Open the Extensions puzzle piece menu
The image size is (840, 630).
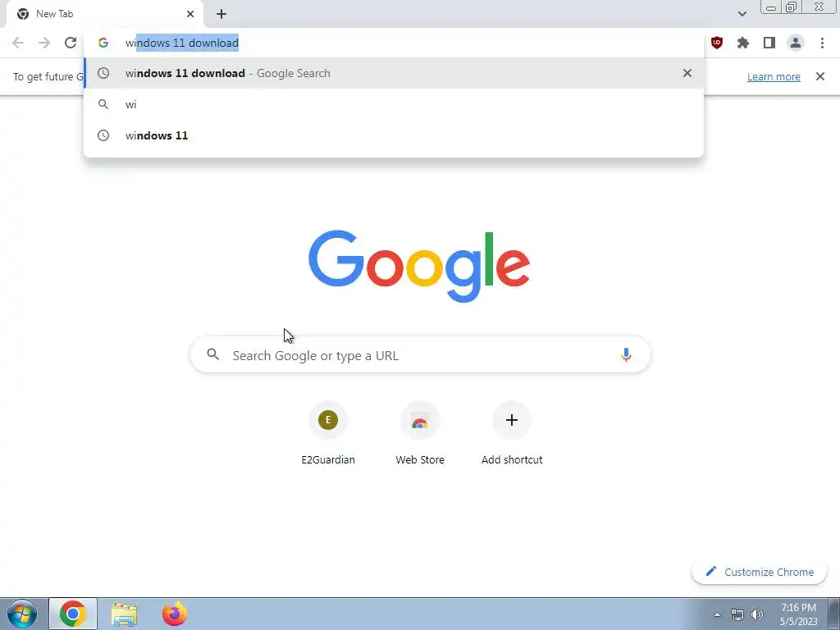point(743,43)
